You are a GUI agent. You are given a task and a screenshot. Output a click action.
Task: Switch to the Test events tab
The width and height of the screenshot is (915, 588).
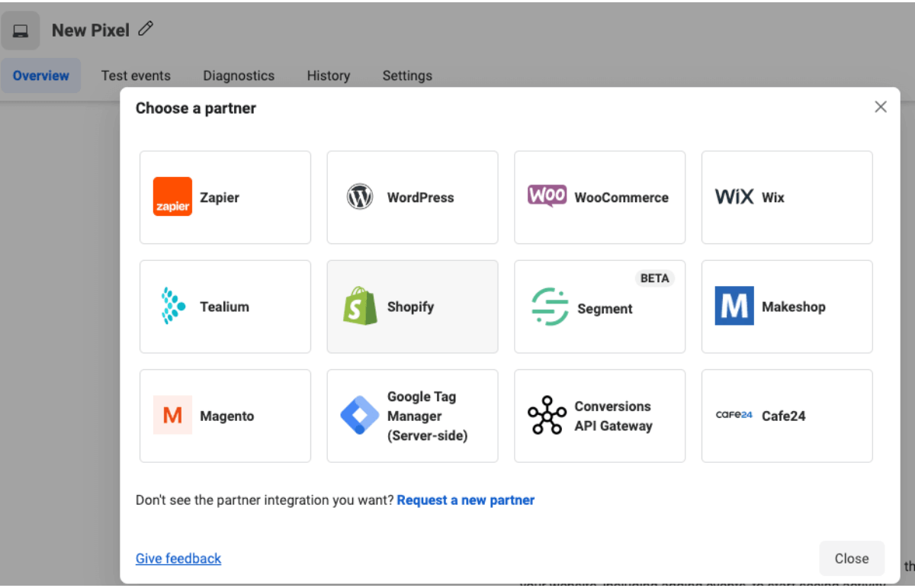(x=136, y=76)
